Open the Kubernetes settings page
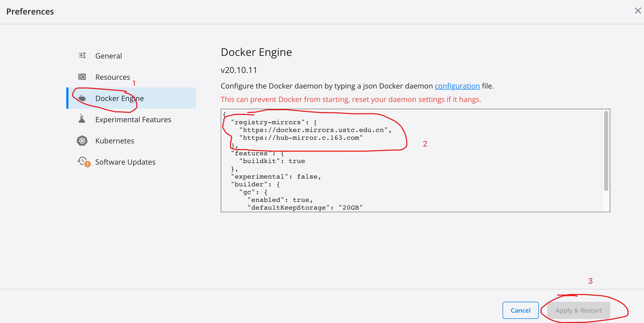This screenshot has width=644, height=323. 115,141
